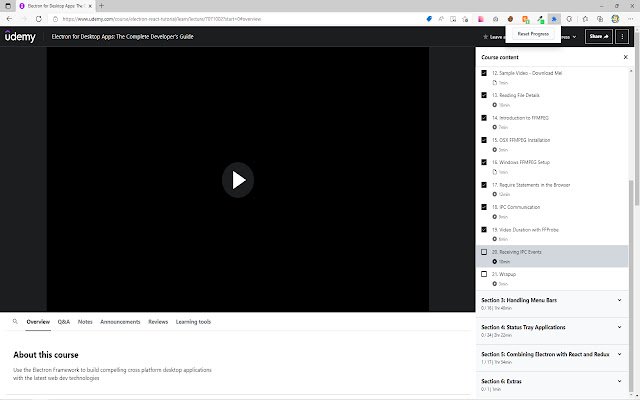
Task: Click the browser Back arrow
Action: [x=9, y=19]
